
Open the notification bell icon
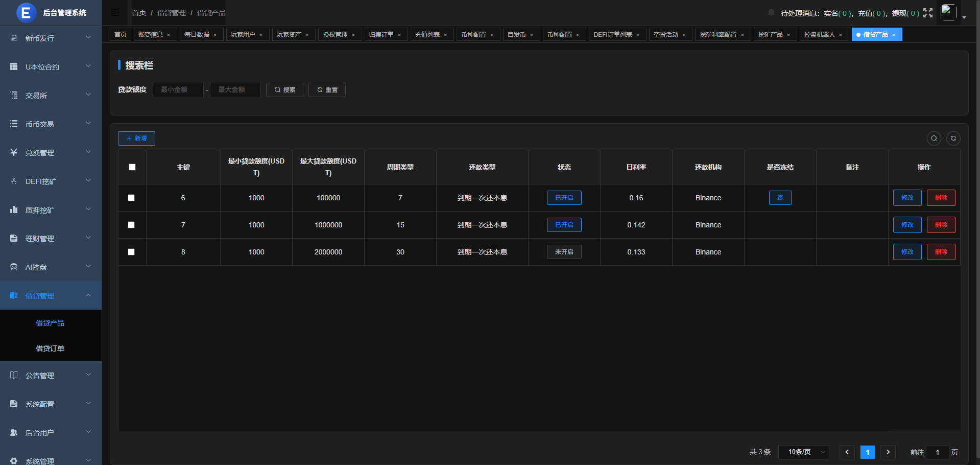point(771,13)
